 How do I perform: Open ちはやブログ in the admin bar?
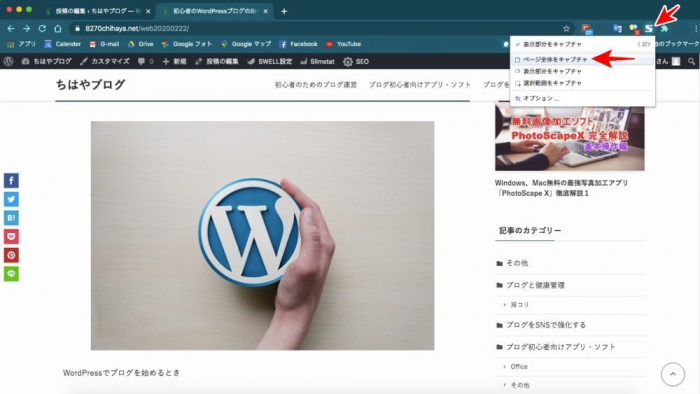click(x=46, y=62)
